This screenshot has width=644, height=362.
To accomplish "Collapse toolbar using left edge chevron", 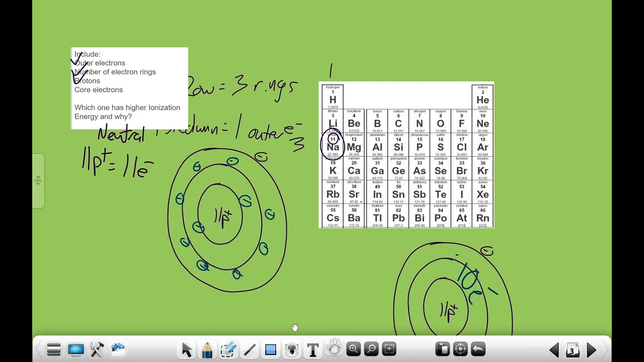I will pyautogui.click(x=38, y=349).
